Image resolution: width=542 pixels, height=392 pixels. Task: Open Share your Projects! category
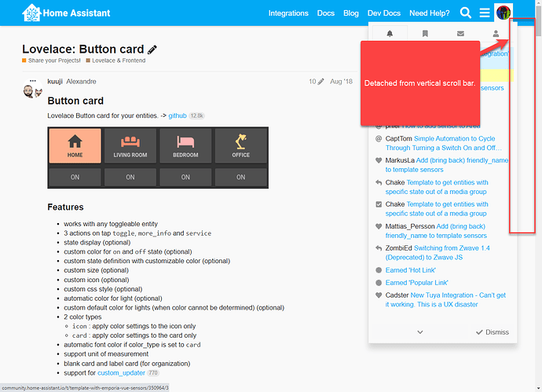[x=51, y=60]
